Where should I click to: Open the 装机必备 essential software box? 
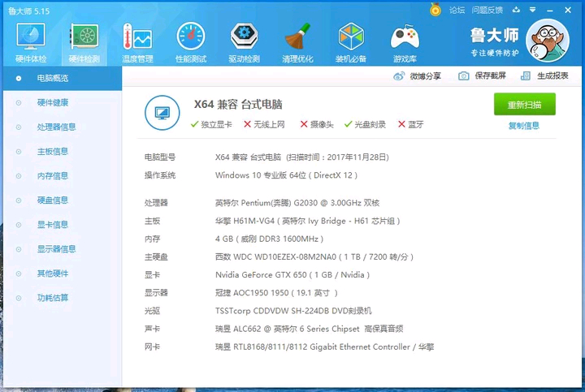(351, 42)
